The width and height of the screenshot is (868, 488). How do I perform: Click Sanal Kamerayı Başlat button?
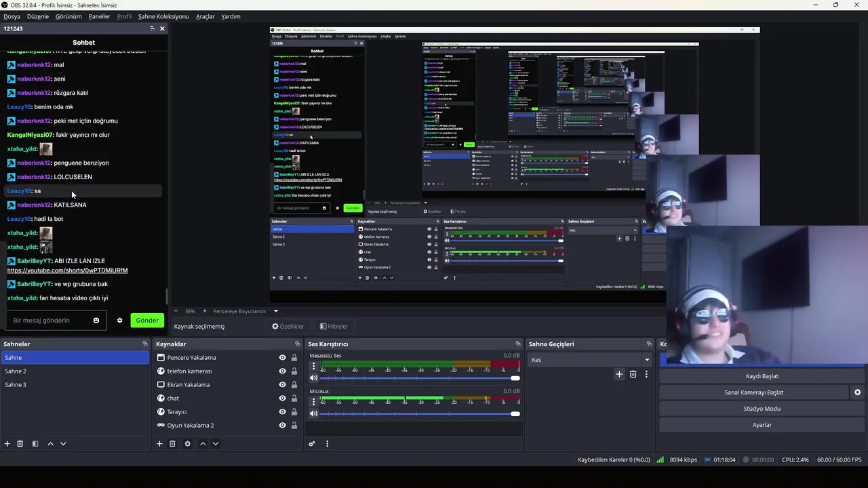(753, 392)
